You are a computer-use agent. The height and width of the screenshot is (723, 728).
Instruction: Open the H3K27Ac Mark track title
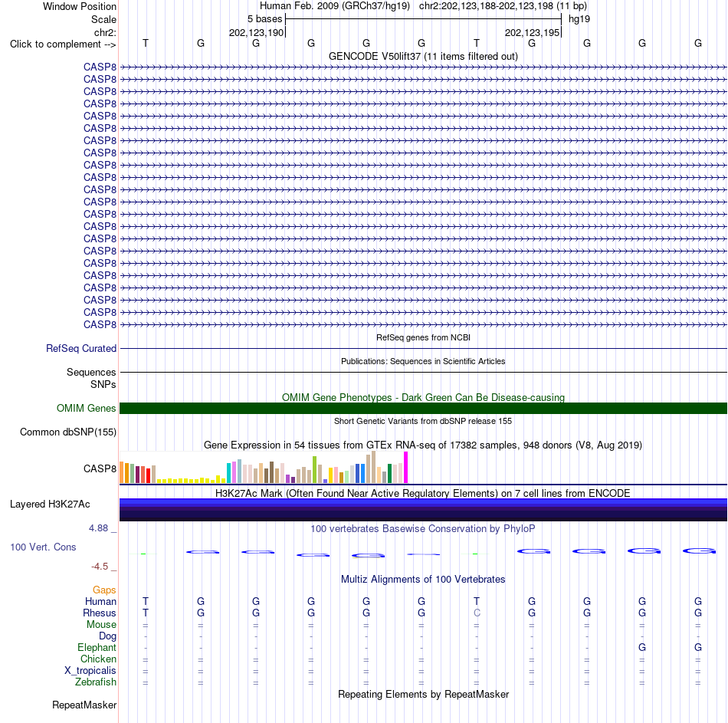423,493
